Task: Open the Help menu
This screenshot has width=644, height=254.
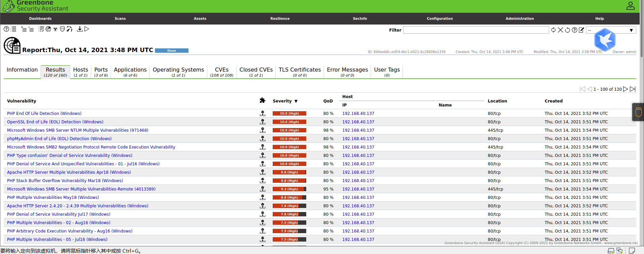Action: pyautogui.click(x=600, y=18)
